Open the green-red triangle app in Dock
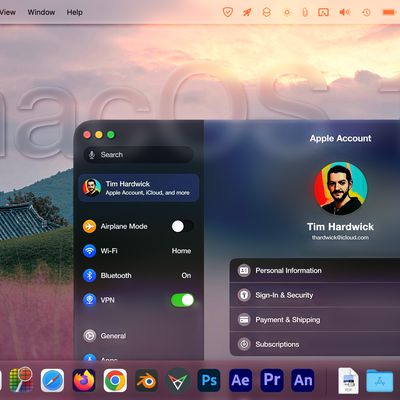This screenshot has height=400, width=400. (x=178, y=380)
